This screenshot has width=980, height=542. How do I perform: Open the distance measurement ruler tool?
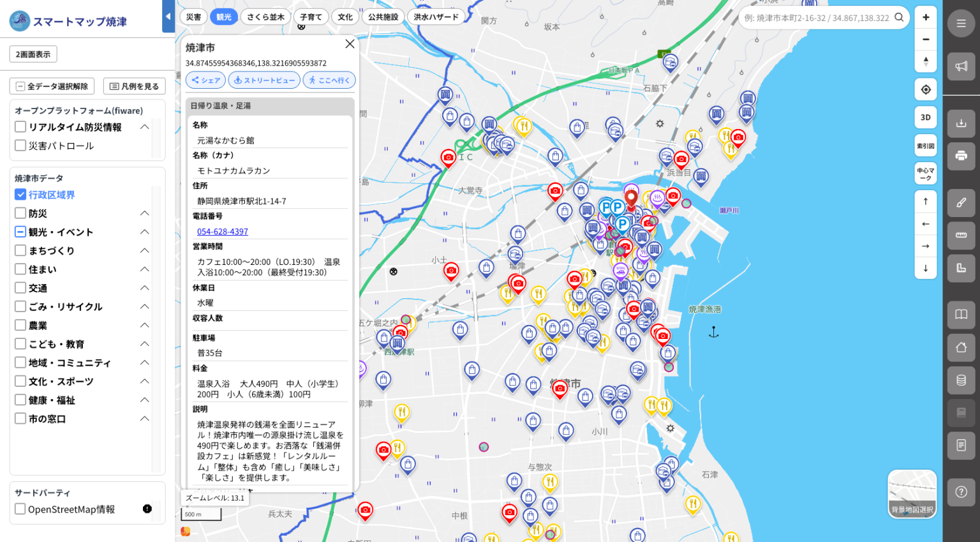(961, 235)
